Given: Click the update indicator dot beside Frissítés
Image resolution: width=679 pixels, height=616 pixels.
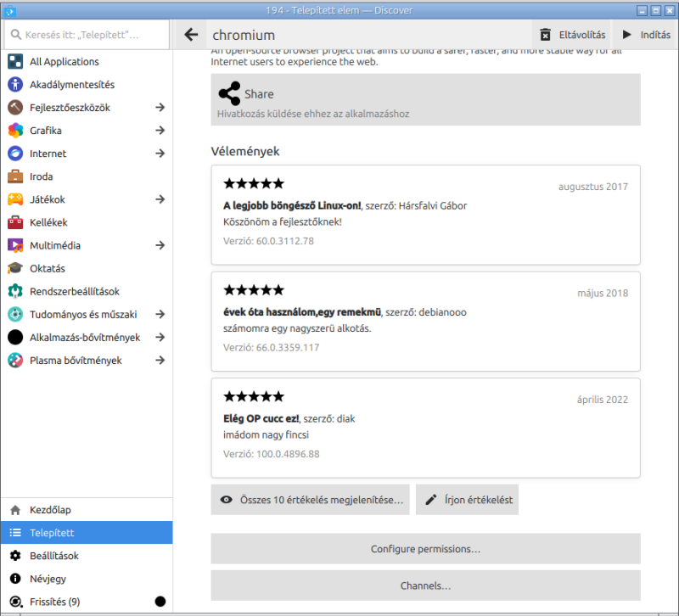Looking at the screenshot, I should [160, 602].
